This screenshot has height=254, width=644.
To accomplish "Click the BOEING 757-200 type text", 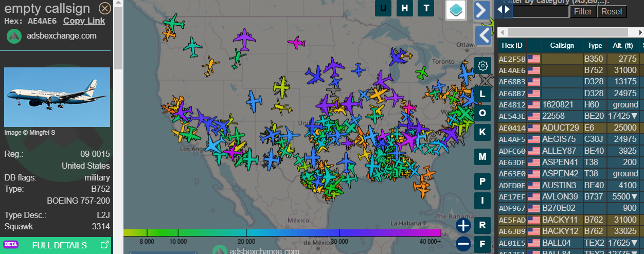I will 78,200.
